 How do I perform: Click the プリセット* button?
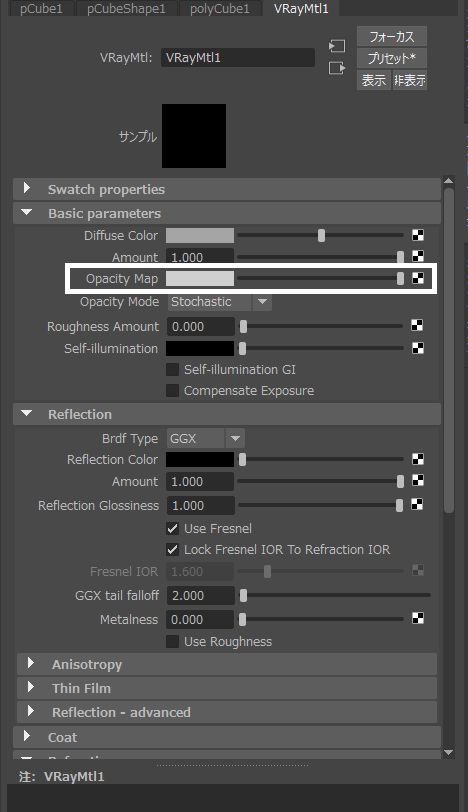tap(392, 58)
